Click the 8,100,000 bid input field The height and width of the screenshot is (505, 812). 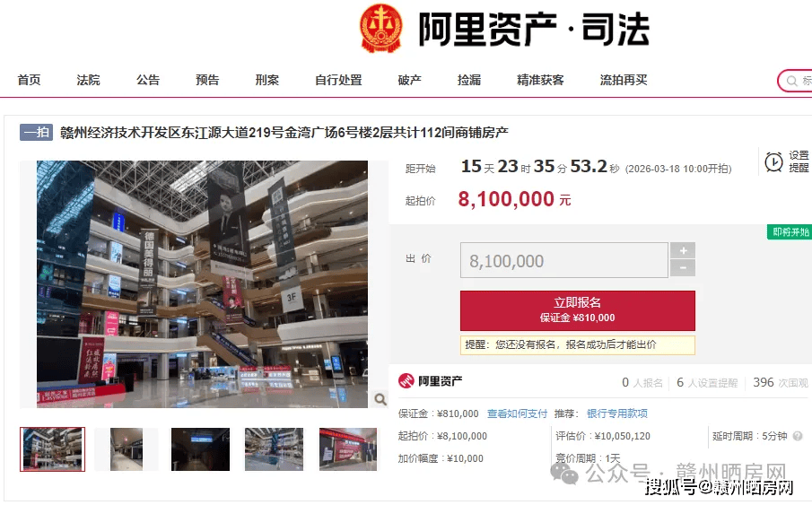coord(564,260)
